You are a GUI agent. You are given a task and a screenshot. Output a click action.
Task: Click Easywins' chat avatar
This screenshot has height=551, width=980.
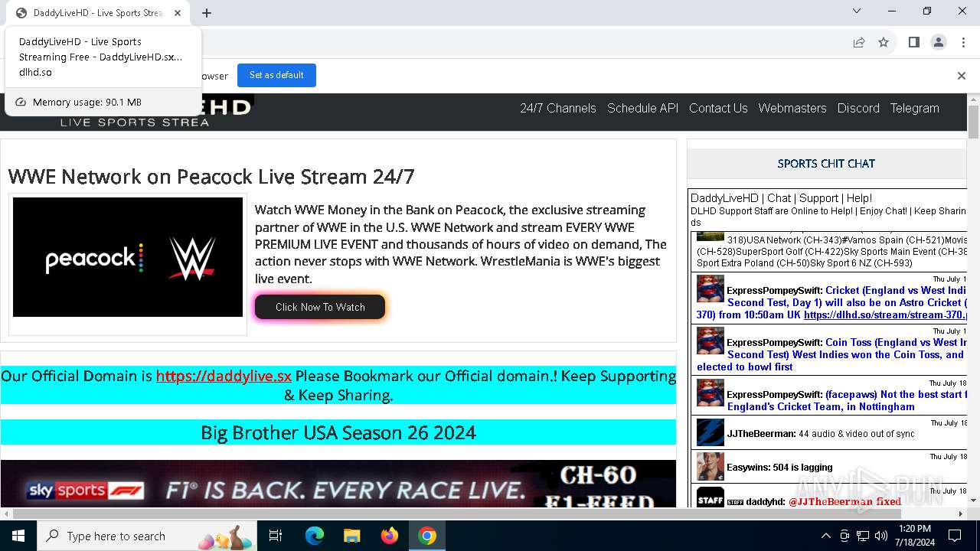click(710, 466)
